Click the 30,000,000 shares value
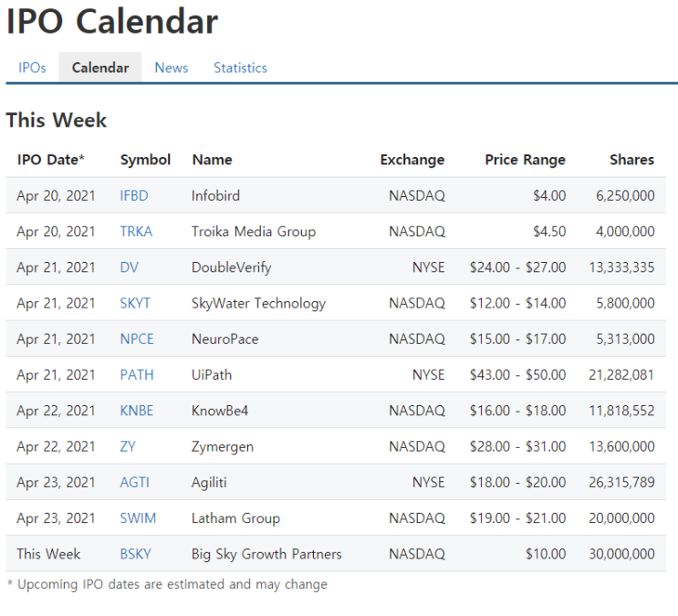 [x=621, y=554]
